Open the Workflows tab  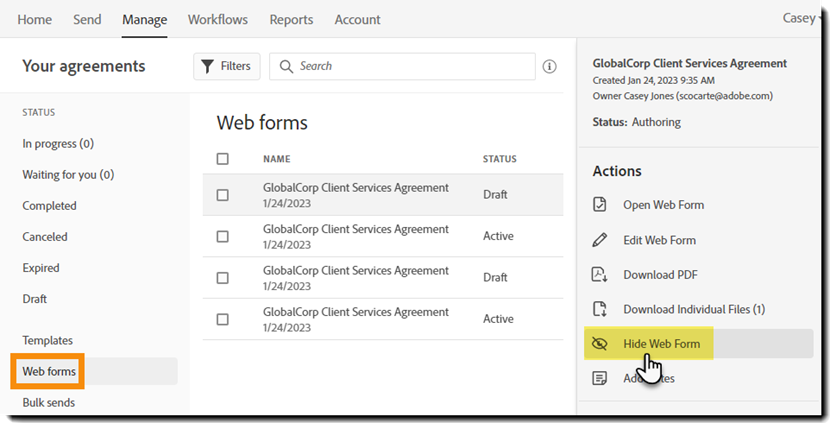(x=218, y=20)
